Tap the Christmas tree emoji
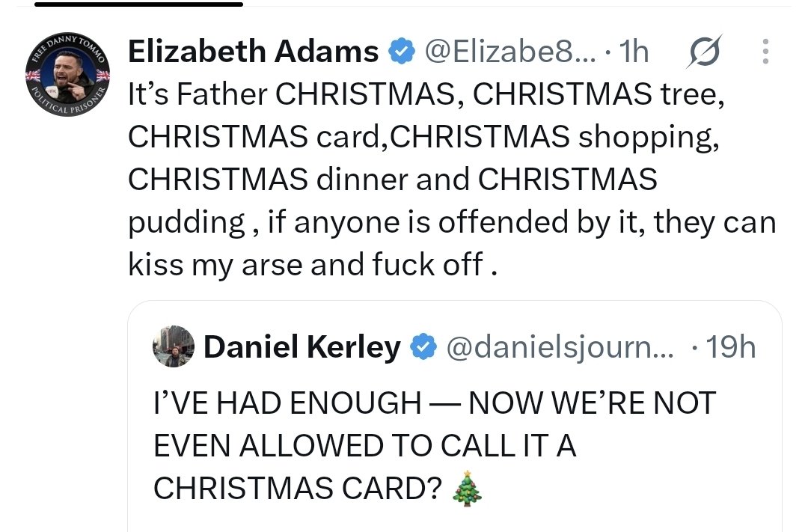 point(468,488)
